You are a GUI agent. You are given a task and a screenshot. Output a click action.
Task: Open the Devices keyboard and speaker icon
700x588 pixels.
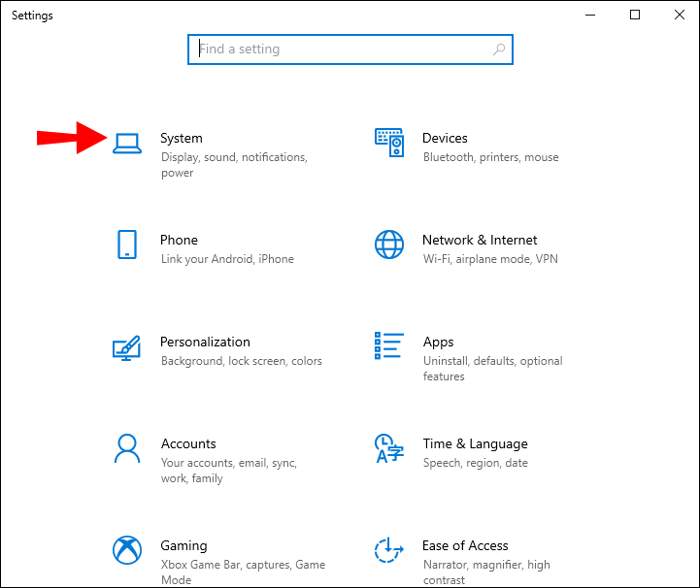tap(388, 143)
